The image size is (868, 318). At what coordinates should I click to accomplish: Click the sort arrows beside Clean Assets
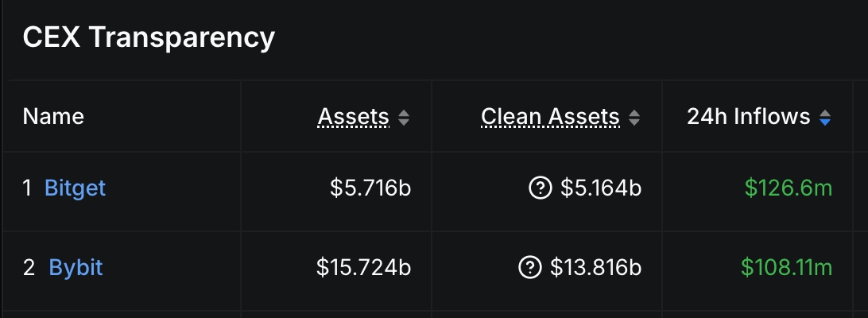coord(634,118)
